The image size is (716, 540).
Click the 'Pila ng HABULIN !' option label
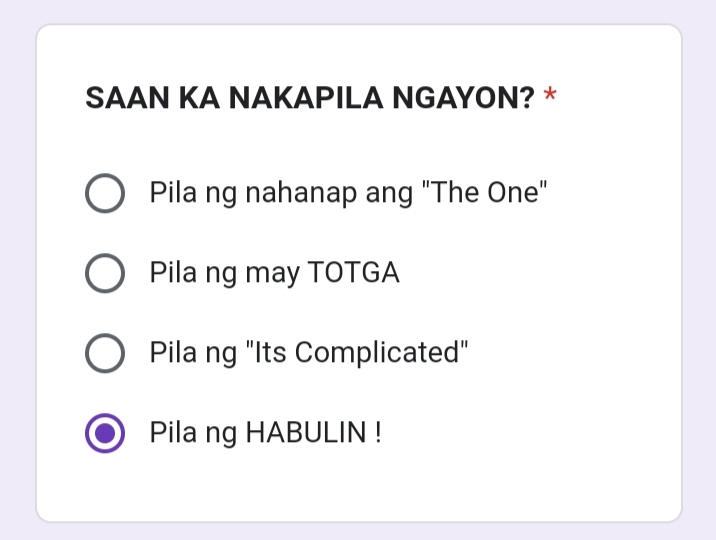click(x=266, y=432)
